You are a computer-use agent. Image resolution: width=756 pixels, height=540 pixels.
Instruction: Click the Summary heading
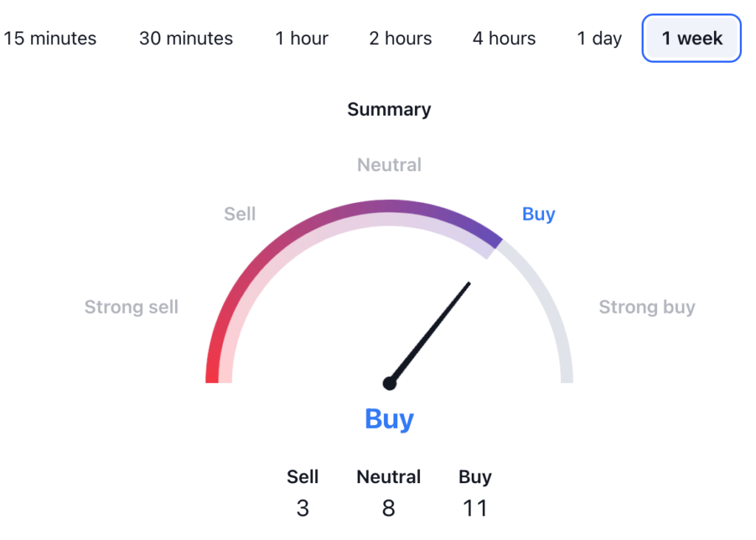pos(389,110)
